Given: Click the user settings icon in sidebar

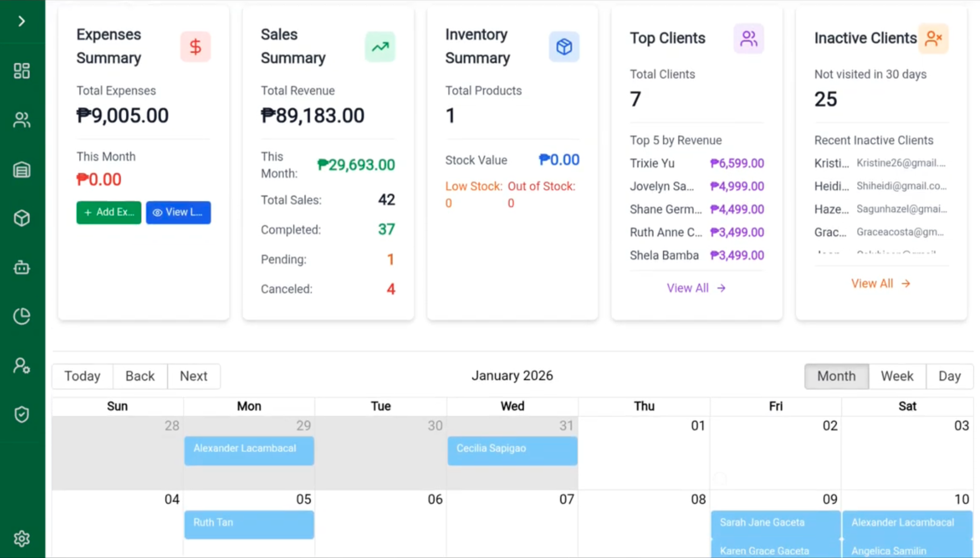Looking at the screenshot, I should 22,365.
